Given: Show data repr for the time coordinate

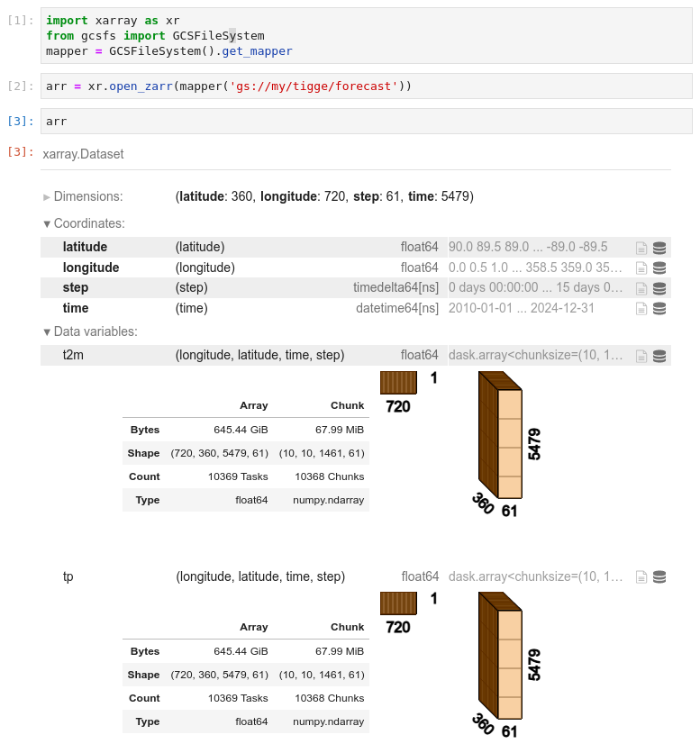Looking at the screenshot, I should tap(659, 308).
